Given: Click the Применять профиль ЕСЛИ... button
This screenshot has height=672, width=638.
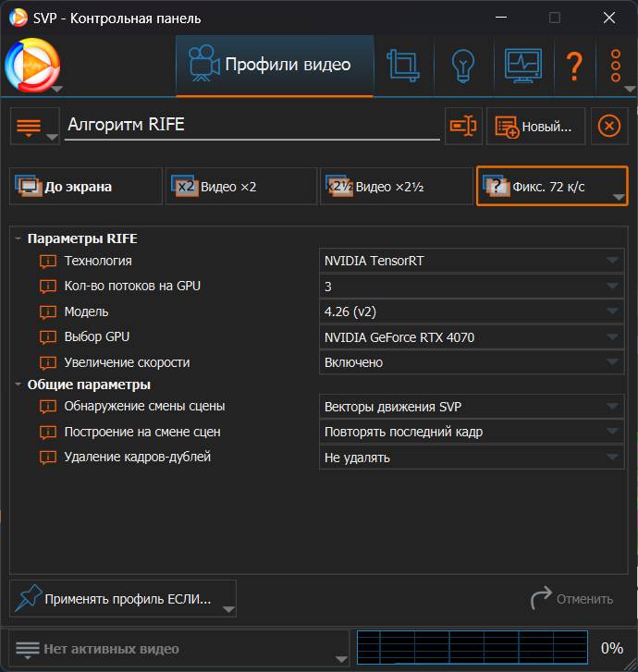Looking at the screenshot, I should coord(123,599).
